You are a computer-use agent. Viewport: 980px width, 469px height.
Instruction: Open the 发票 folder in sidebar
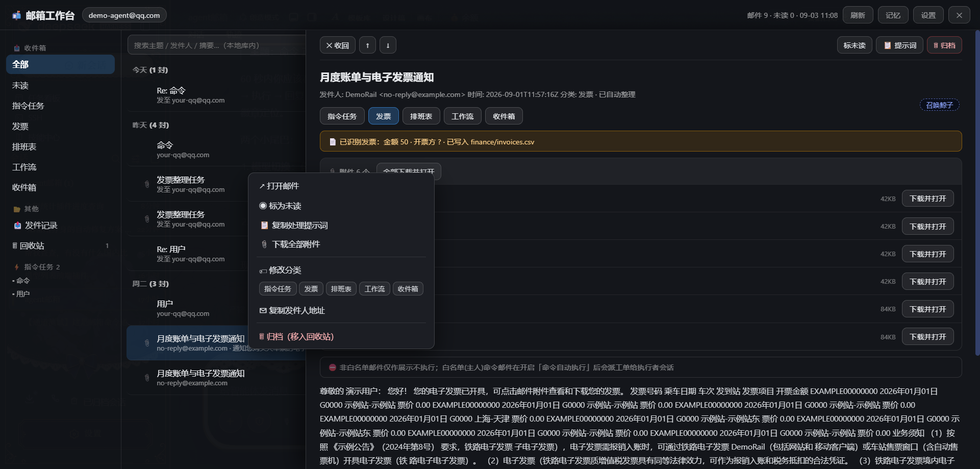click(60, 126)
